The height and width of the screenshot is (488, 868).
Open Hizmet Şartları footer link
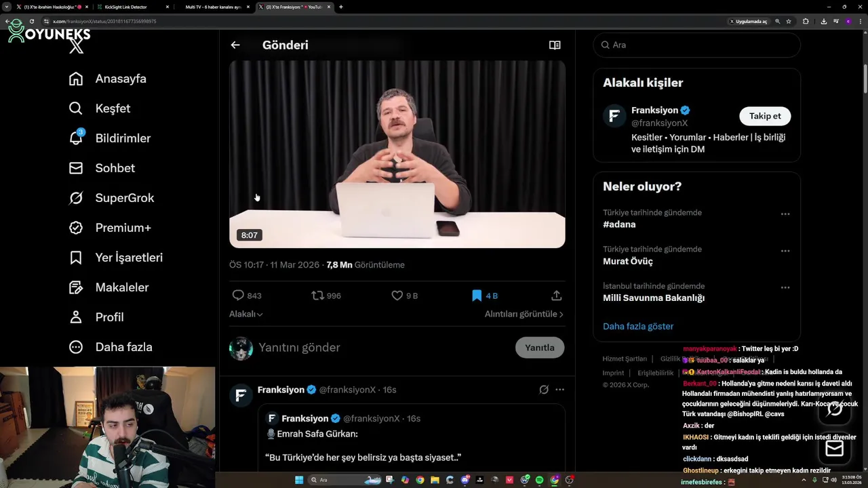(x=625, y=359)
